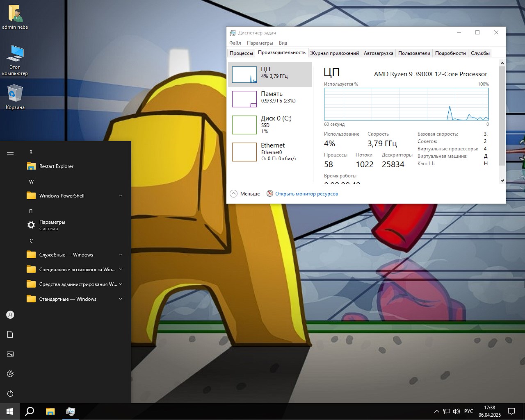This screenshot has width=525, height=420.
Task: Open Pictures from the Start menu sidebar
Action: click(x=10, y=354)
